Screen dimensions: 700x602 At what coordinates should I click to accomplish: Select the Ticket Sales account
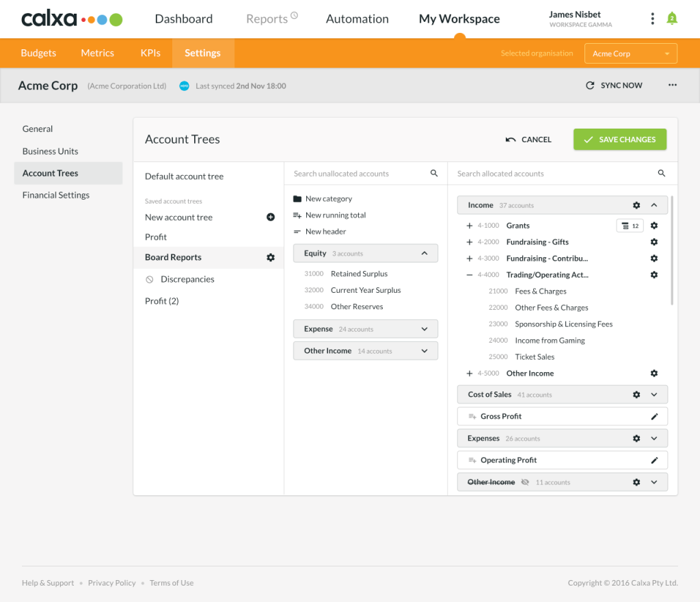click(535, 357)
